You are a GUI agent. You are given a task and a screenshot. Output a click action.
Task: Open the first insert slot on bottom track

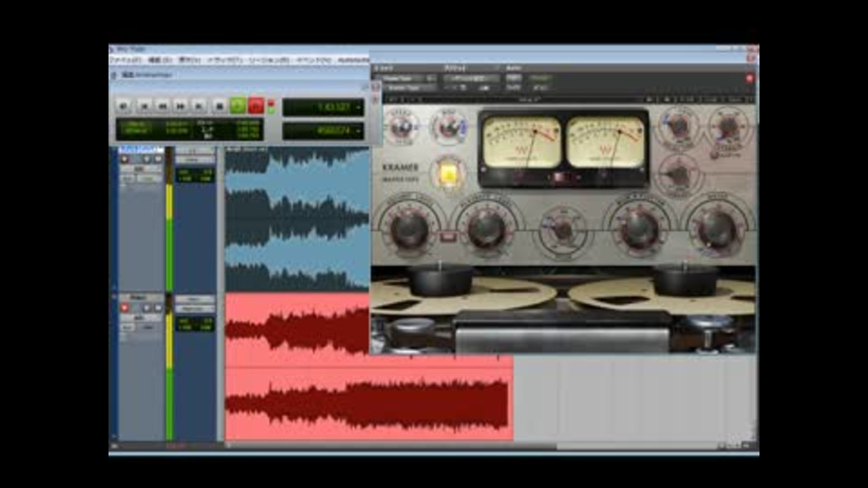pos(195,299)
